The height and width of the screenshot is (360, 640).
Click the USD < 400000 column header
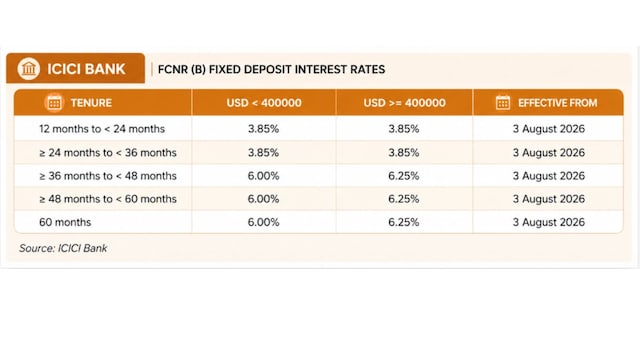[264, 102]
